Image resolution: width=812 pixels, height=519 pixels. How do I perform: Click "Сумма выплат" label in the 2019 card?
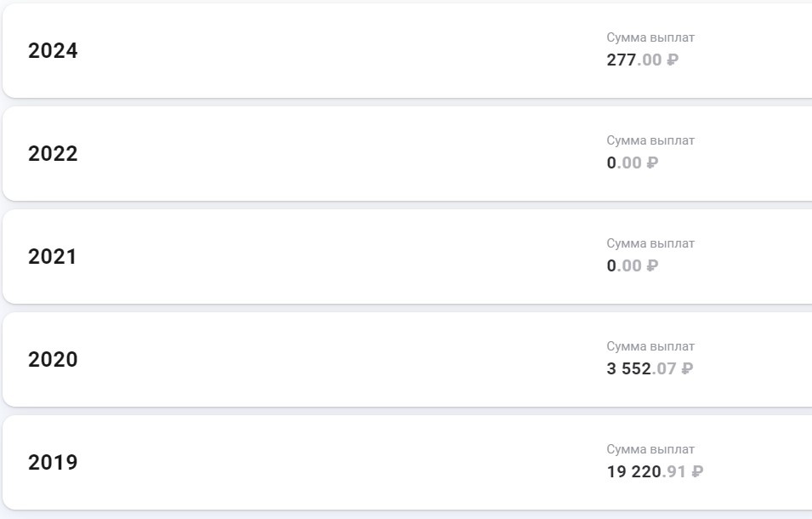650,449
